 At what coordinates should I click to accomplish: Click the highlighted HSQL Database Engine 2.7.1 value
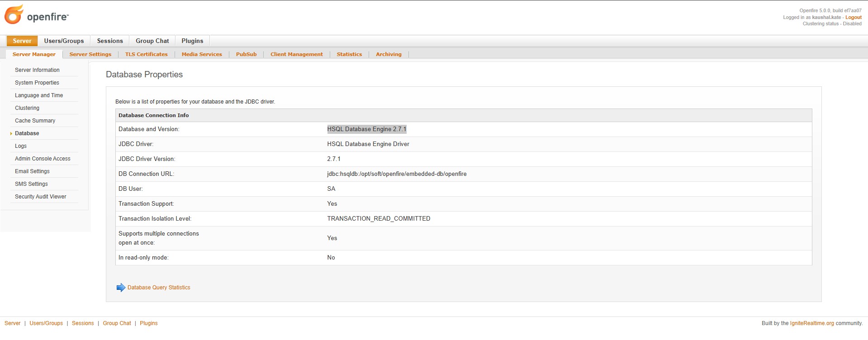[x=367, y=129]
